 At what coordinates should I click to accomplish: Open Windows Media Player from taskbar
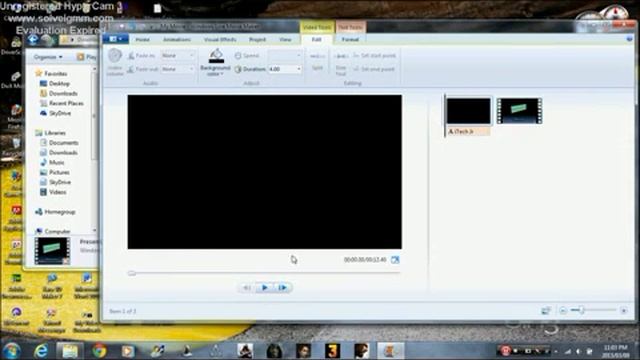coord(128,351)
